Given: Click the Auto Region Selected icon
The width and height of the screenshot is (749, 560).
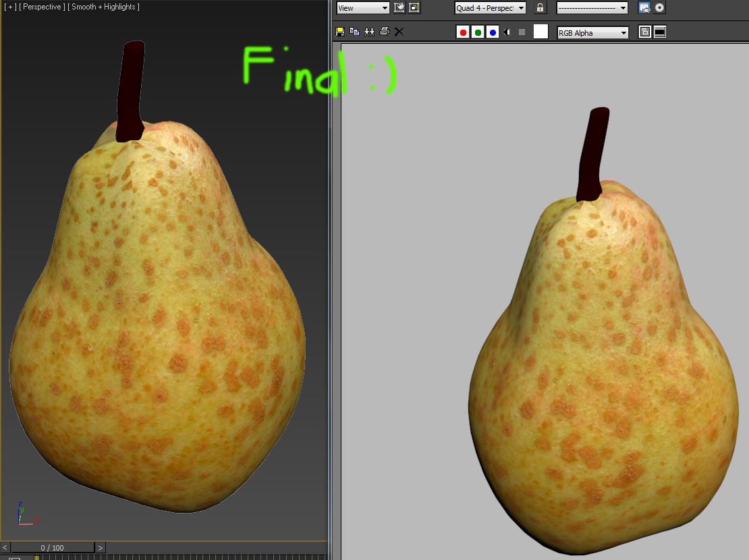Looking at the screenshot, I should [x=414, y=7].
